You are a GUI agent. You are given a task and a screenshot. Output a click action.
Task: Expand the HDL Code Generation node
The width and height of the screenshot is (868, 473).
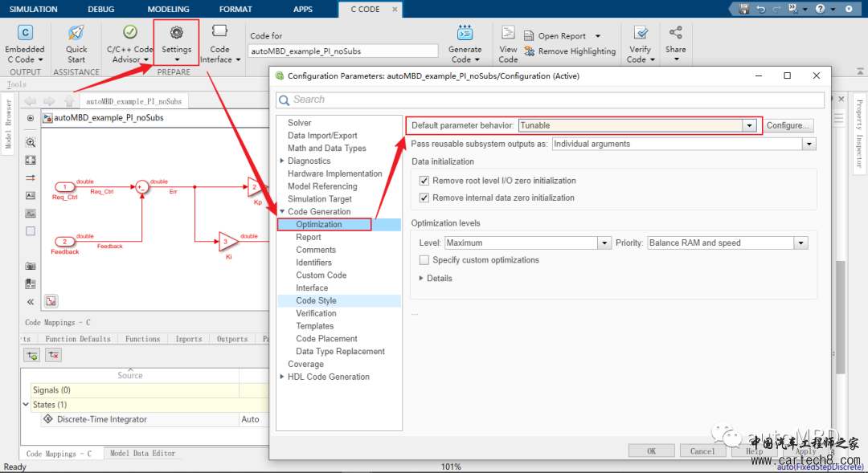click(x=282, y=377)
